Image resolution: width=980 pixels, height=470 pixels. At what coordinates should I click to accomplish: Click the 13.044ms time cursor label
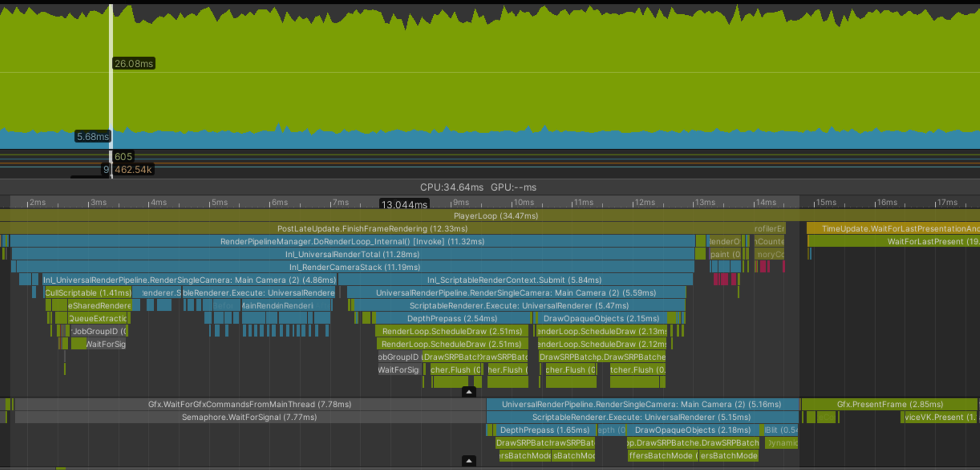point(404,205)
